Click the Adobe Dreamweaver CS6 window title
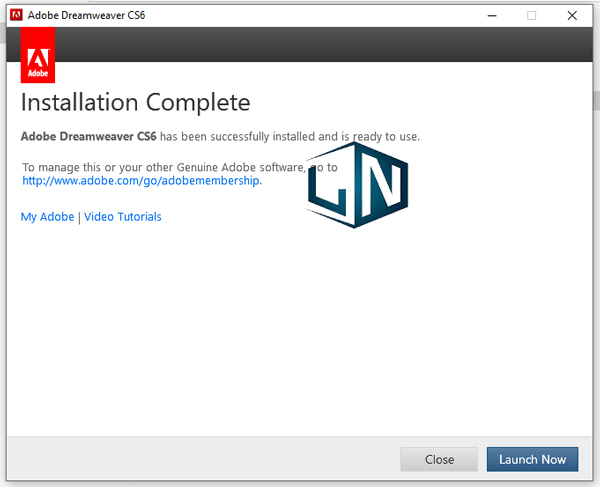 click(86, 15)
